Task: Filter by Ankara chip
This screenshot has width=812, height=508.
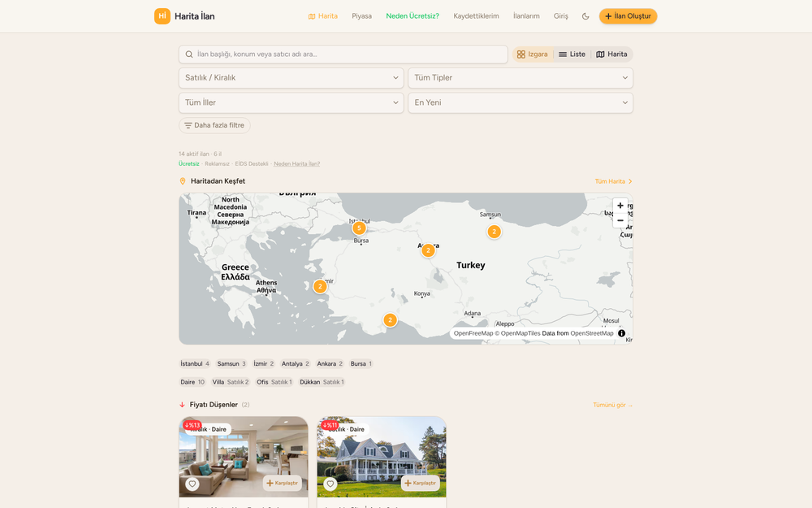Action: (330, 364)
